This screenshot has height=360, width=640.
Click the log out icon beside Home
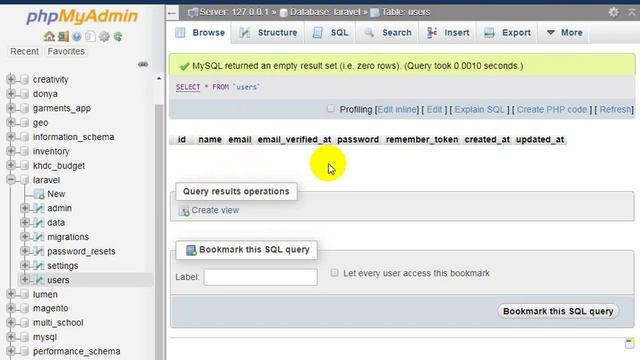coord(63,36)
